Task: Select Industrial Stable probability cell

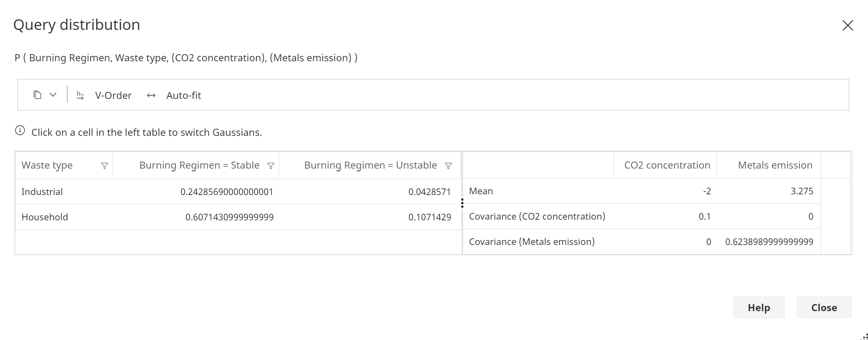Action: tap(227, 192)
